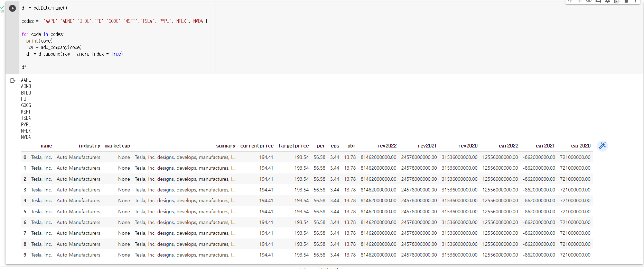Mirror cell in tab using the toolbar icon
Screen dimensions: 644x269
click(x=617, y=1)
